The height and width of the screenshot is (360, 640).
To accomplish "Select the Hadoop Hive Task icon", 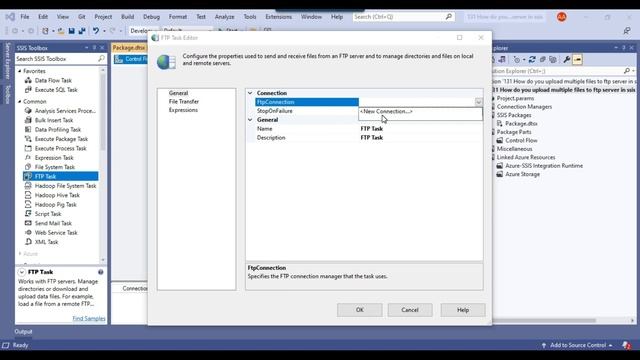I will coord(28,195).
